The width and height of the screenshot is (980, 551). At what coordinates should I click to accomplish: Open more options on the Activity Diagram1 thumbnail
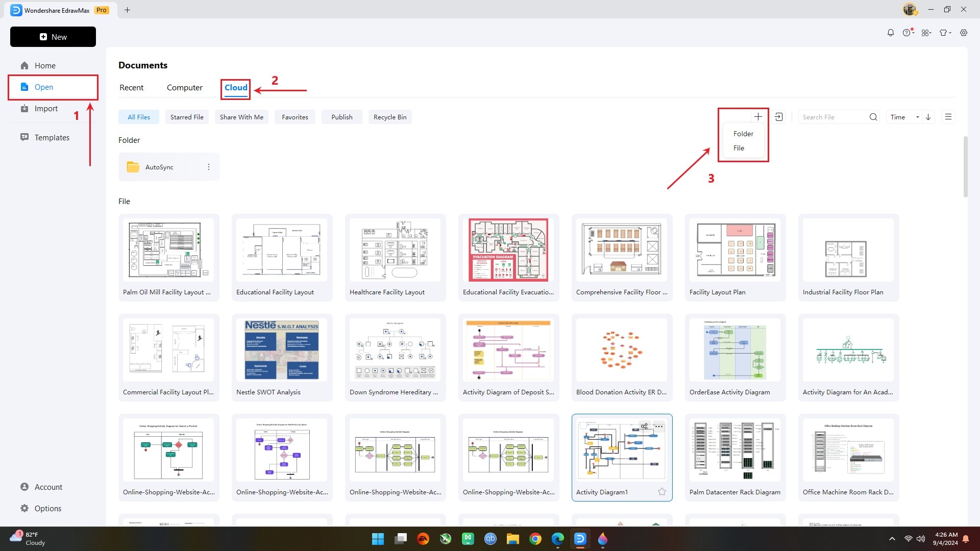pos(659,427)
